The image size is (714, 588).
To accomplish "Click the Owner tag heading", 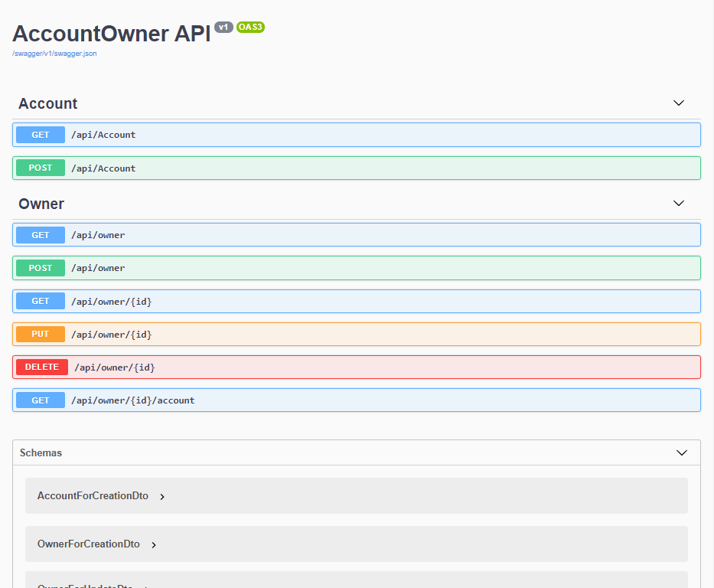I will click(41, 204).
